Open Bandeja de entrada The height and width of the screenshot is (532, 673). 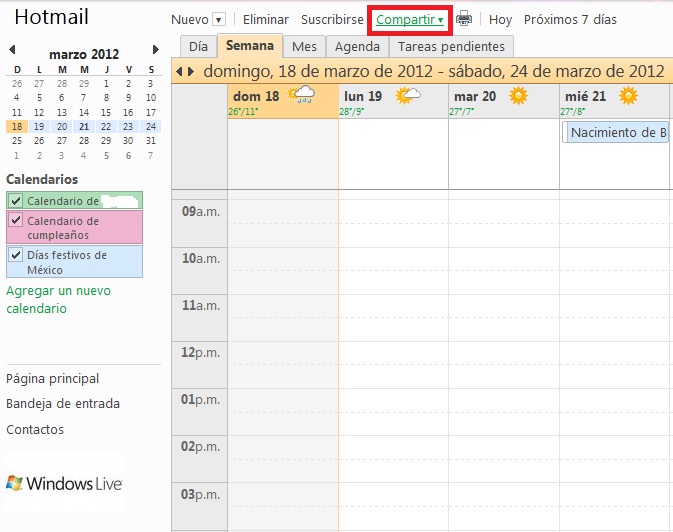[63, 404]
